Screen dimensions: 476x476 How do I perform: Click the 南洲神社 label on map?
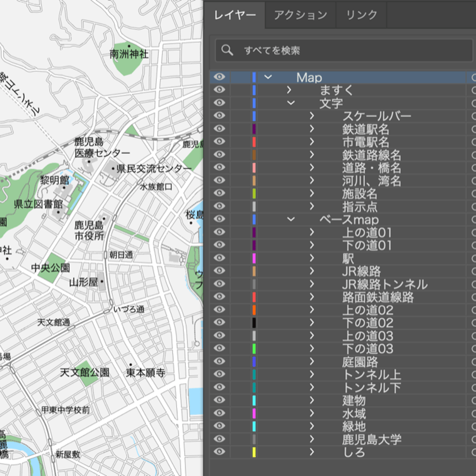[x=129, y=54]
